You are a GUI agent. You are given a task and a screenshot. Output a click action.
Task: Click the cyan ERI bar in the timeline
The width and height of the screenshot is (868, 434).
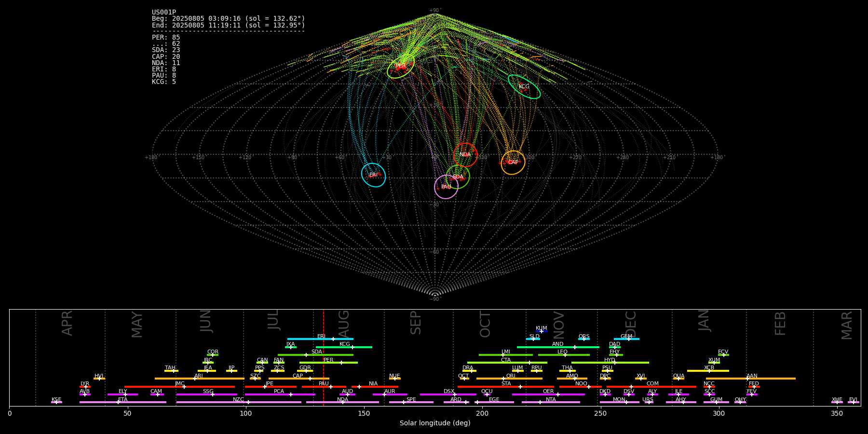point(320,339)
